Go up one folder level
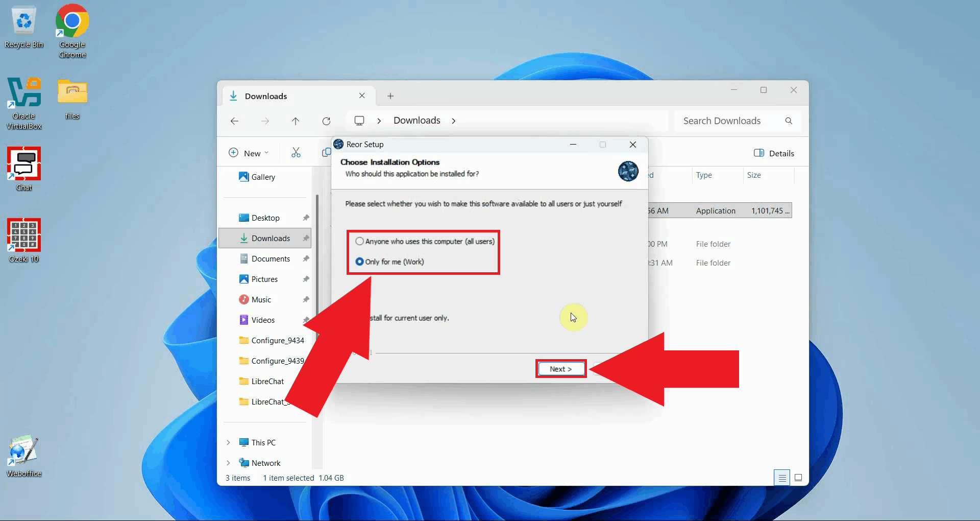Screen dimensions: 980x521 pyautogui.click(x=296, y=121)
